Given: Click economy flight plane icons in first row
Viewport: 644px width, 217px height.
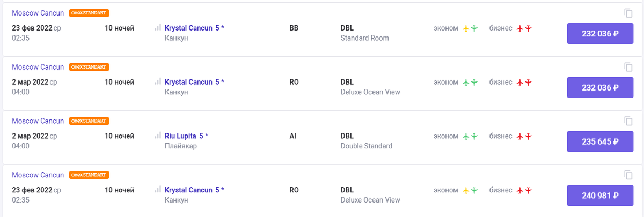Looking at the screenshot, I should pos(470,28).
